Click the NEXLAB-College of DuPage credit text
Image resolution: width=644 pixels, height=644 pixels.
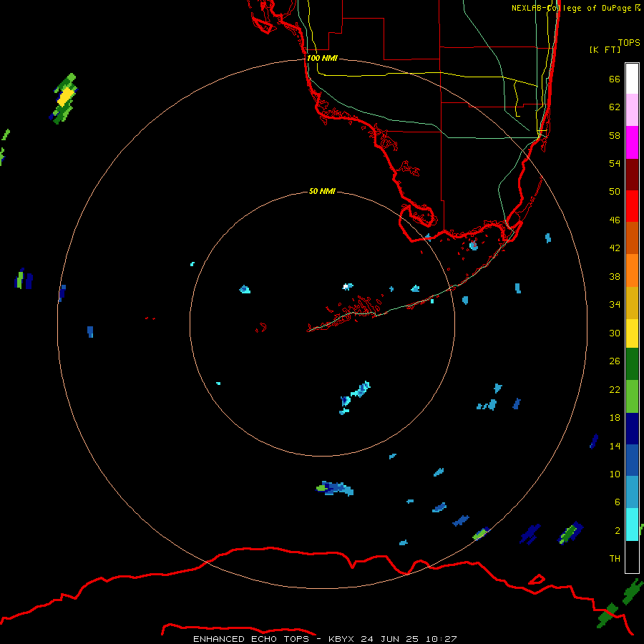click(575, 8)
